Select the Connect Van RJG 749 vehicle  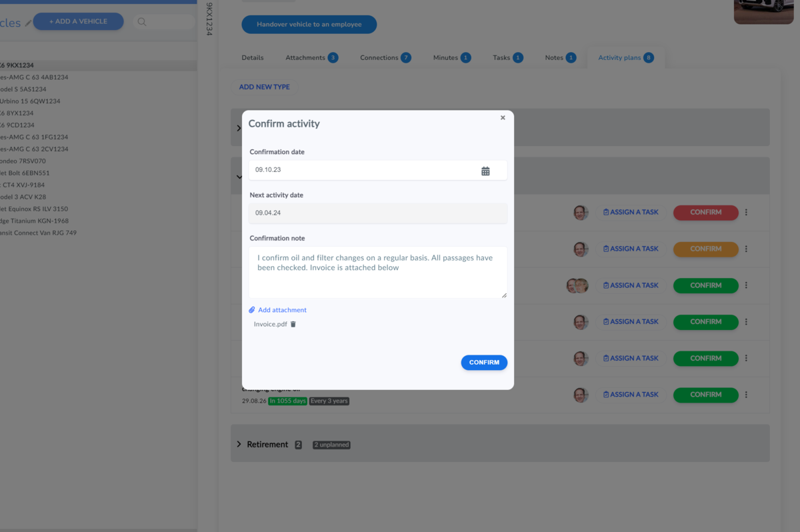coord(98,233)
